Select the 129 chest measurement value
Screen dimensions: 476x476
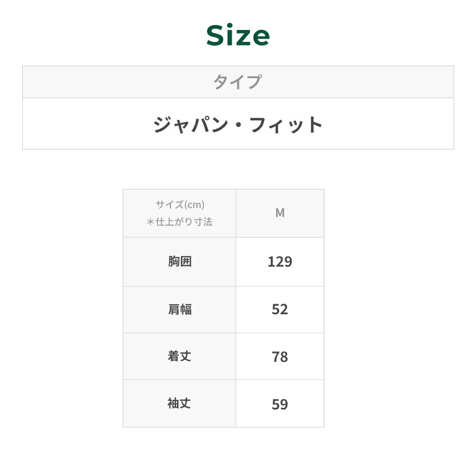(x=280, y=262)
